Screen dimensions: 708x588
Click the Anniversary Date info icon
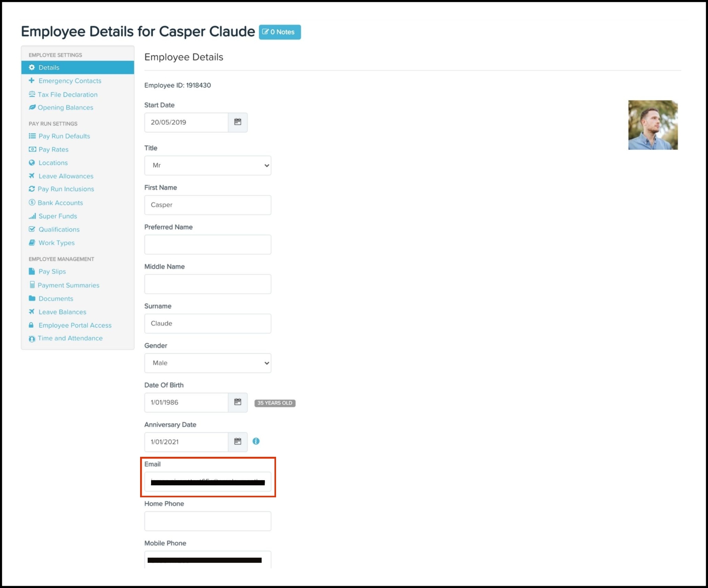click(256, 441)
